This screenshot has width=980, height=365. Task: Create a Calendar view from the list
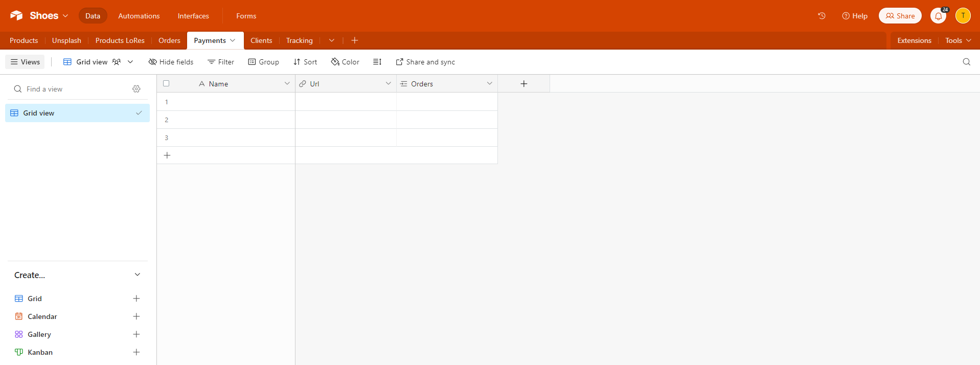click(42, 316)
